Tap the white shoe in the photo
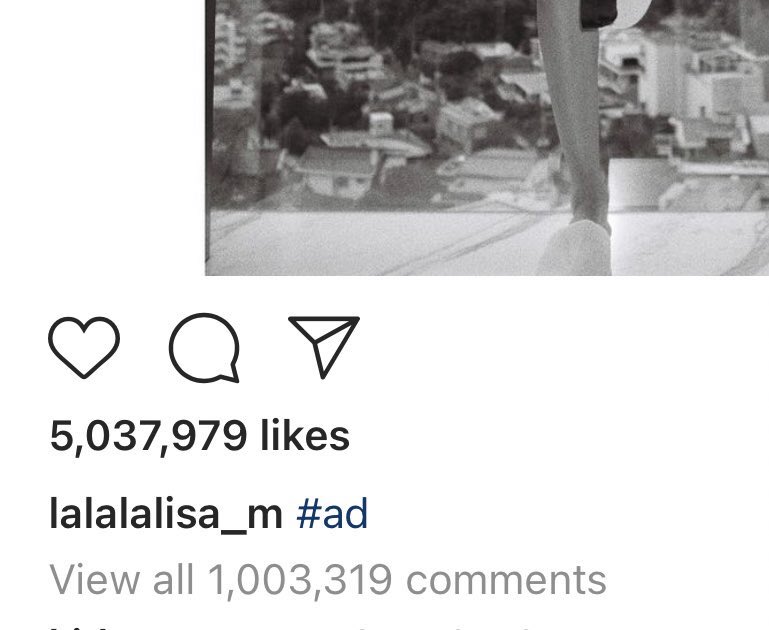This screenshot has width=769, height=630. tap(575, 248)
